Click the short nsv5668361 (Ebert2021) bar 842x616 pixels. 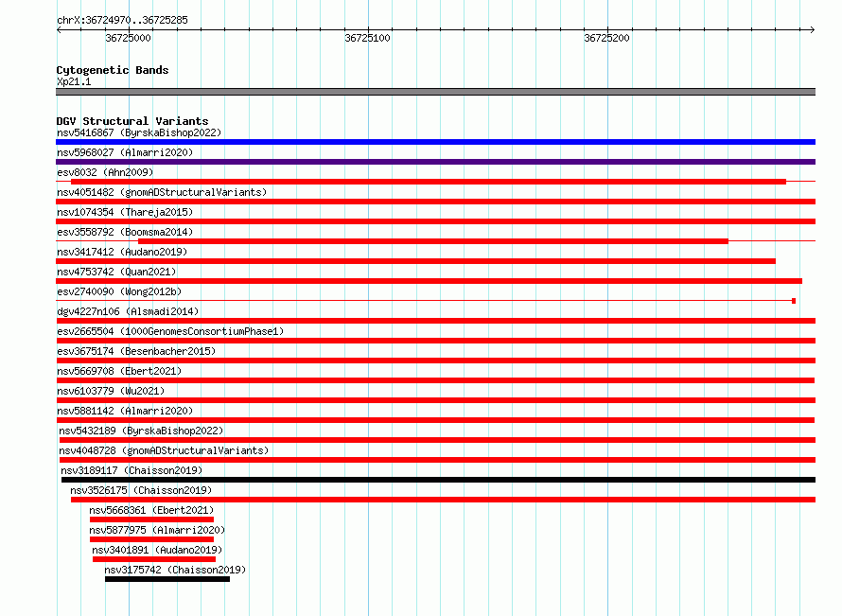point(152,519)
